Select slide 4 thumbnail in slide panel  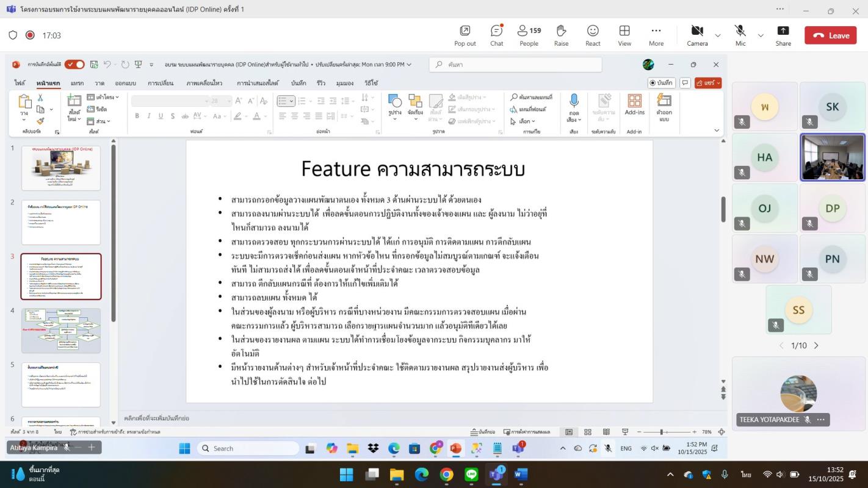[61, 330]
